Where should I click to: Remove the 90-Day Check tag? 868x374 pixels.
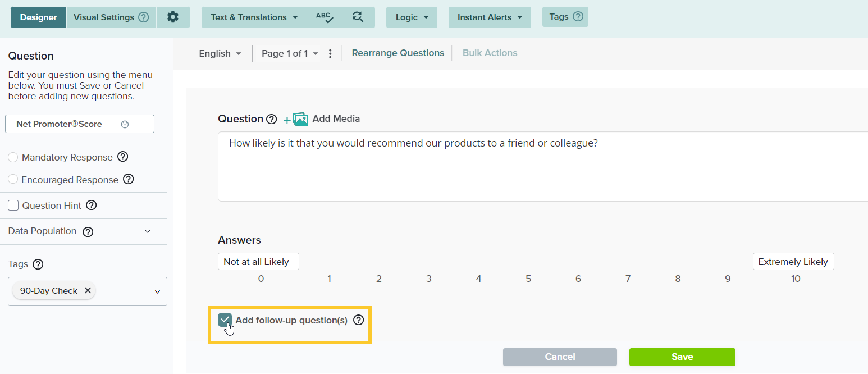click(x=88, y=290)
